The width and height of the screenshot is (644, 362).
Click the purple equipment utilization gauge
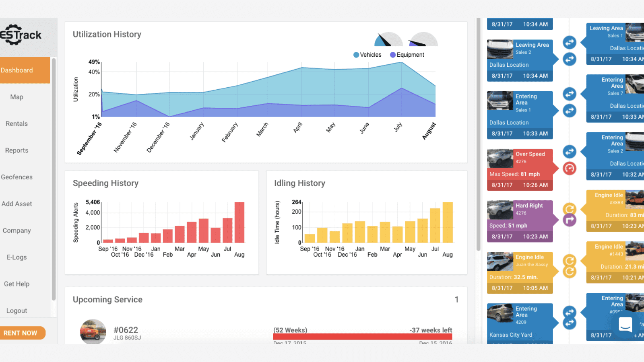coord(423,39)
